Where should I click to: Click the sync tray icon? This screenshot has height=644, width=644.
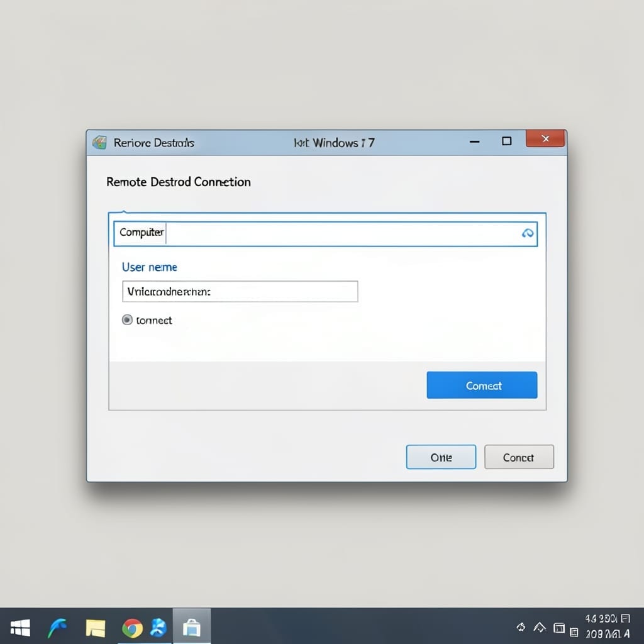click(x=521, y=627)
